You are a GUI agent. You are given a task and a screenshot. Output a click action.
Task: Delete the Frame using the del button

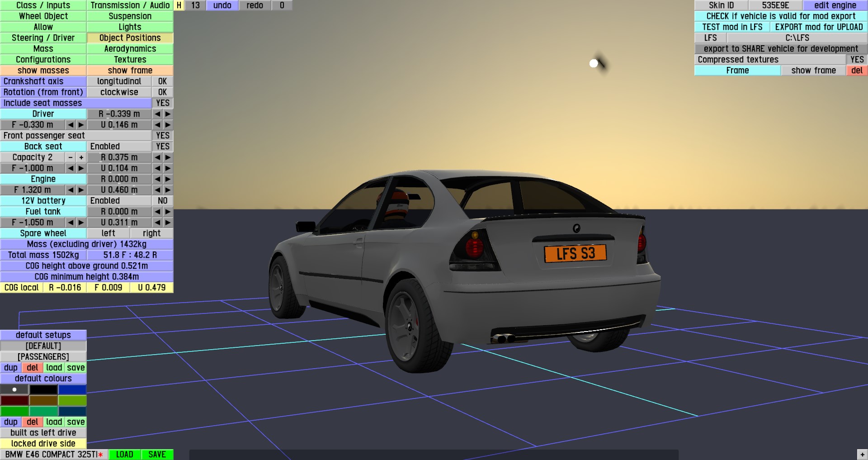coord(857,71)
